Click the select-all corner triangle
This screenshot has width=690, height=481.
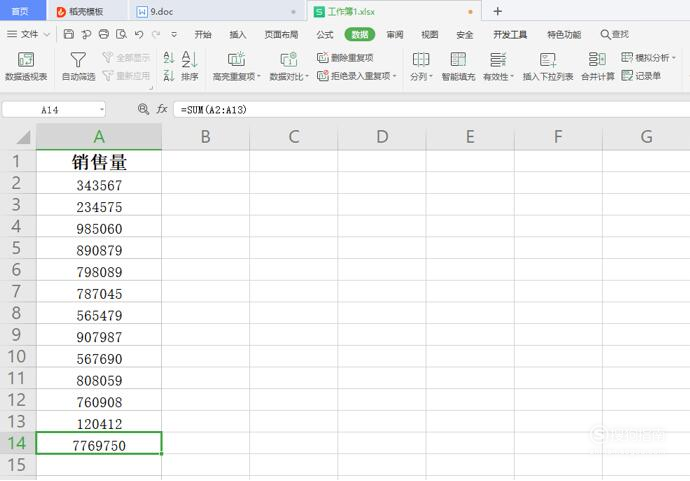tap(23, 137)
